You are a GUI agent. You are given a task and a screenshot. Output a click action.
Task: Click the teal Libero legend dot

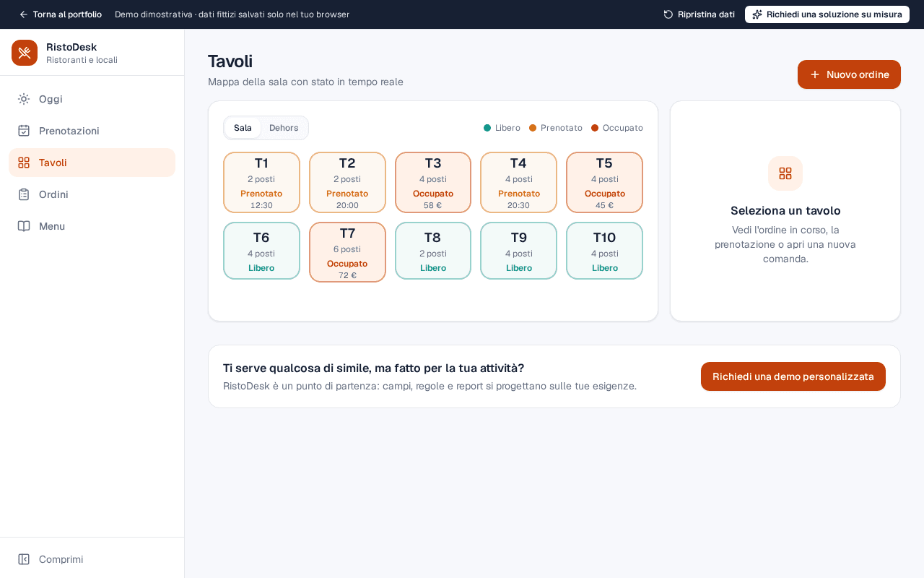point(487,128)
